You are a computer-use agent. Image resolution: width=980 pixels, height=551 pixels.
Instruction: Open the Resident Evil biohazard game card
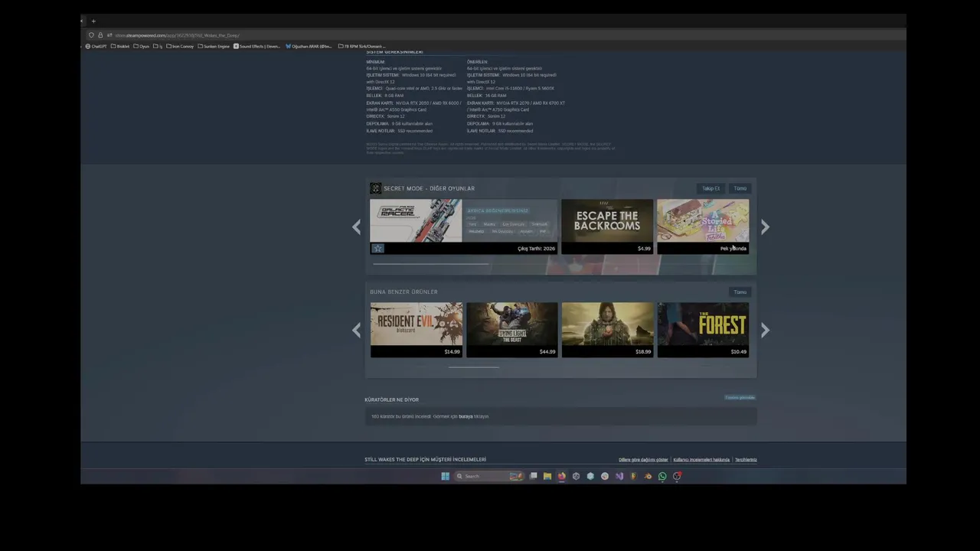click(x=416, y=330)
